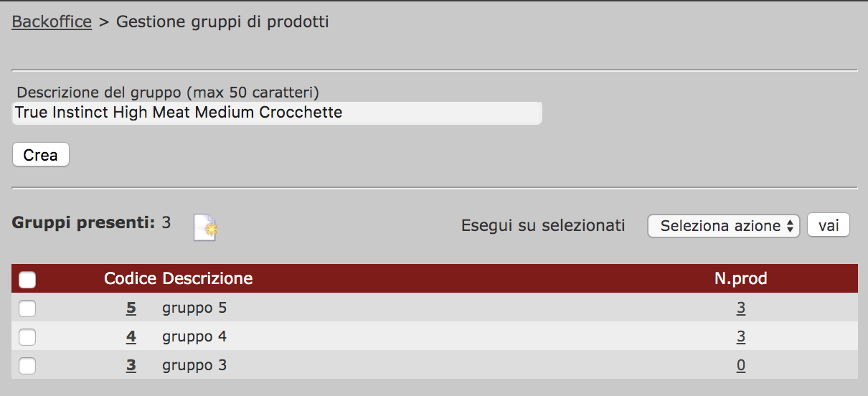The width and height of the screenshot is (868, 396).
Task: Click the zero product count for gruppo 3
Action: pos(740,366)
